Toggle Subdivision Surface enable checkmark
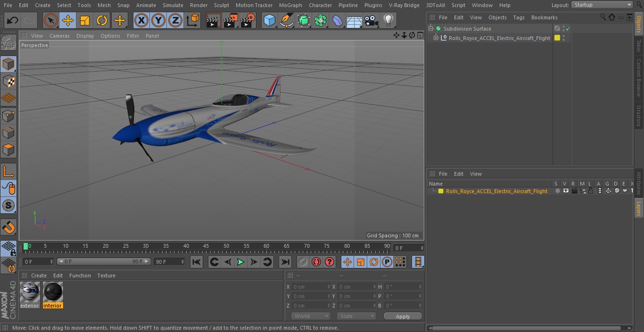 pos(568,29)
